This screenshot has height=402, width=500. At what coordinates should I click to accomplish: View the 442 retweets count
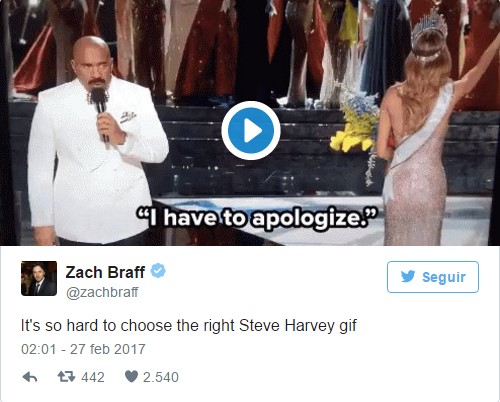pyautogui.click(x=93, y=377)
